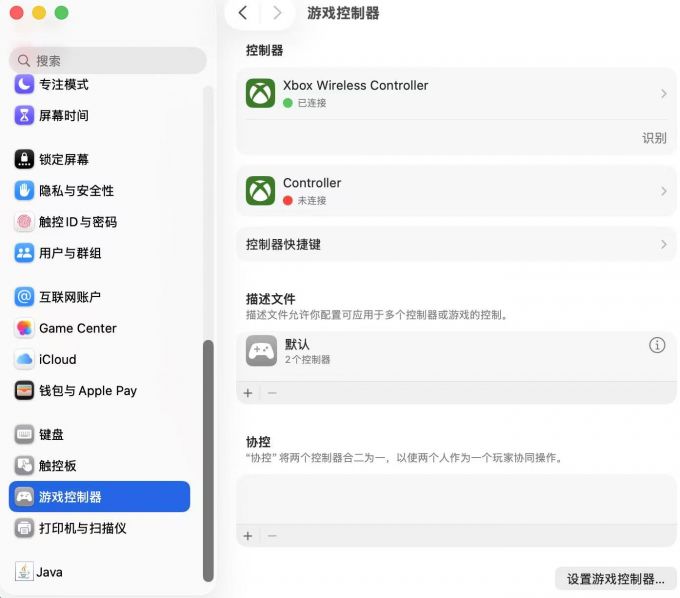The image size is (680, 598).
Task: Click the Trackpad icon in sidebar
Action: tap(24, 466)
